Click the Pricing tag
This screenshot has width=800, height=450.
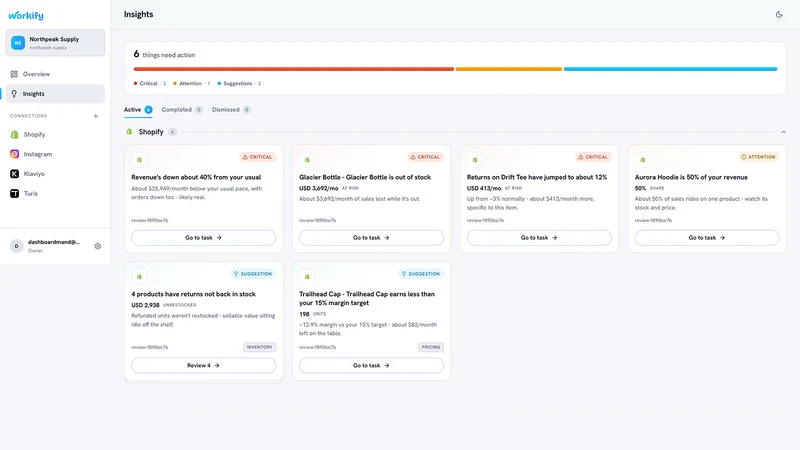tap(431, 347)
